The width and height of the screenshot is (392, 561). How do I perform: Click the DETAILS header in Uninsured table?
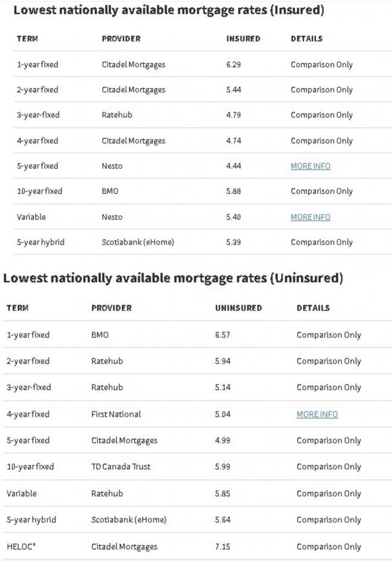coord(314,308)
